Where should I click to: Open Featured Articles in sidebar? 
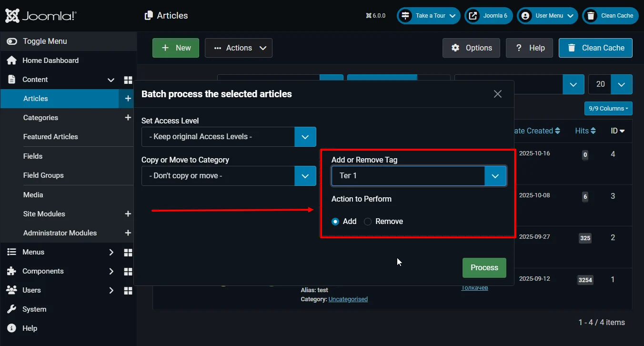(x=50, y=137)
